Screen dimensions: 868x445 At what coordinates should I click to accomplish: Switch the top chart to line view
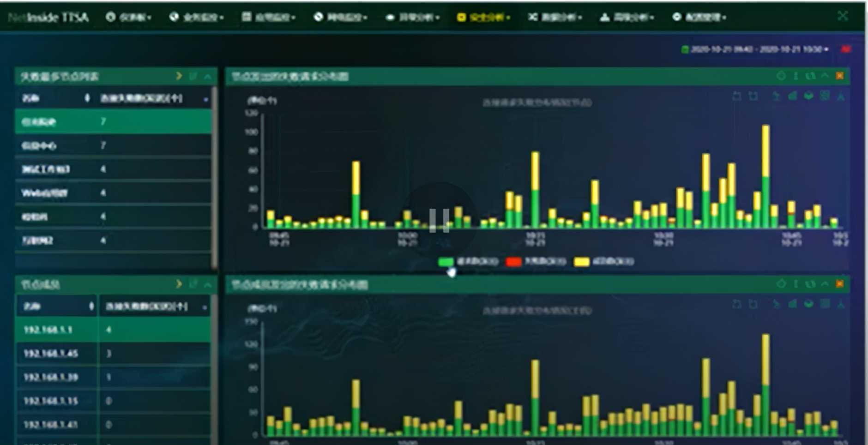coord(776,96)
